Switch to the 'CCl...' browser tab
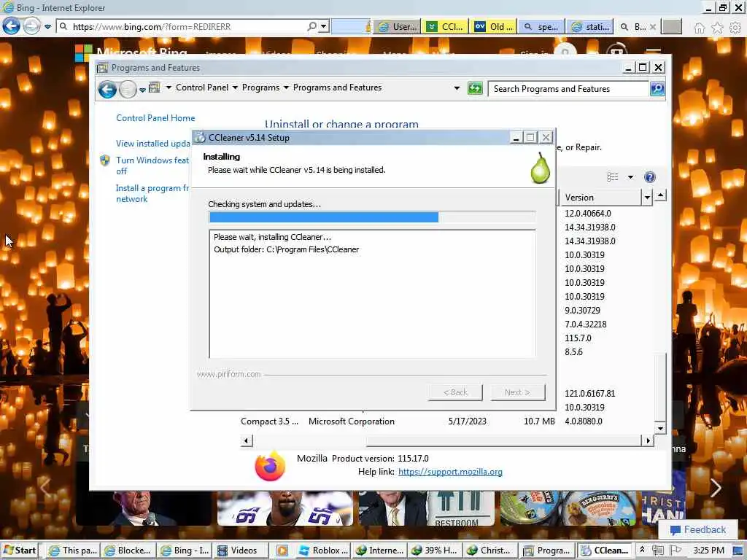 pos(446,27)
